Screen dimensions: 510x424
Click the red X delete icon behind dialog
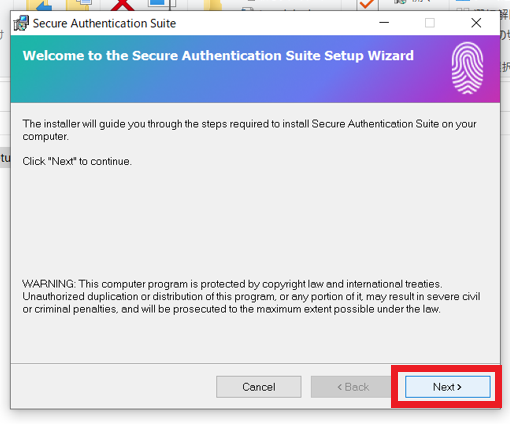pyautogui.click(x=122, y=5)
